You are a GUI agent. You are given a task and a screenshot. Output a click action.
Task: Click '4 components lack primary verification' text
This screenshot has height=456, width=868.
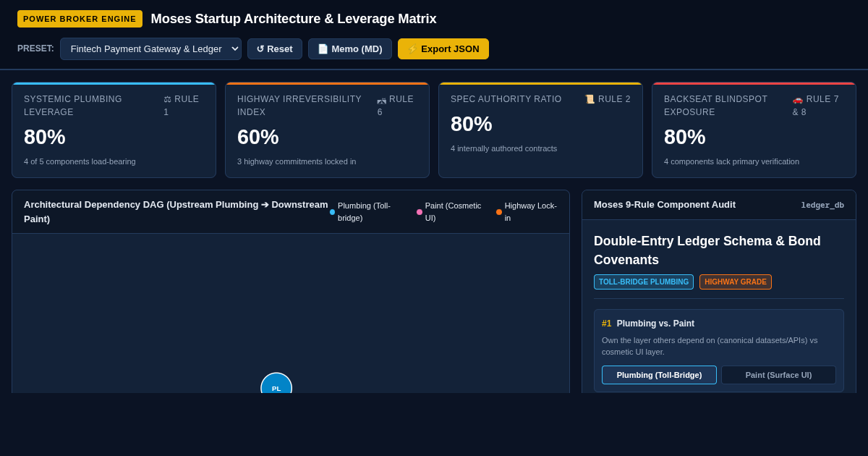click(731, 161)
